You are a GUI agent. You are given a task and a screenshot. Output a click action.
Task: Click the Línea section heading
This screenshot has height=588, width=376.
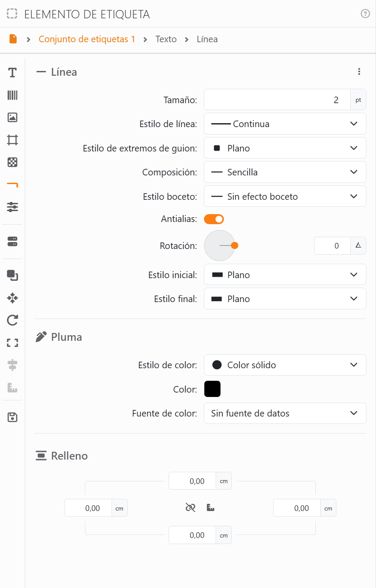64,72
